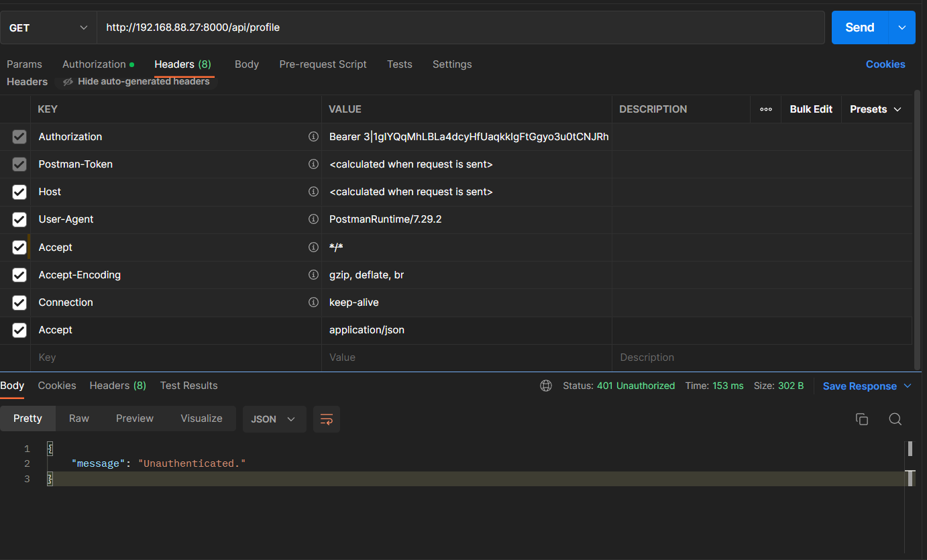Click the PostmanRuntime/7.29.2 value cell
The width and height of the screenshot is (927, 560).
(467, 219)
